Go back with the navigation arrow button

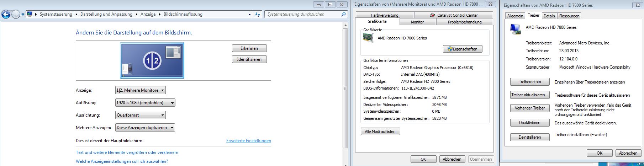pyautogui.click(x=6, y=15)
